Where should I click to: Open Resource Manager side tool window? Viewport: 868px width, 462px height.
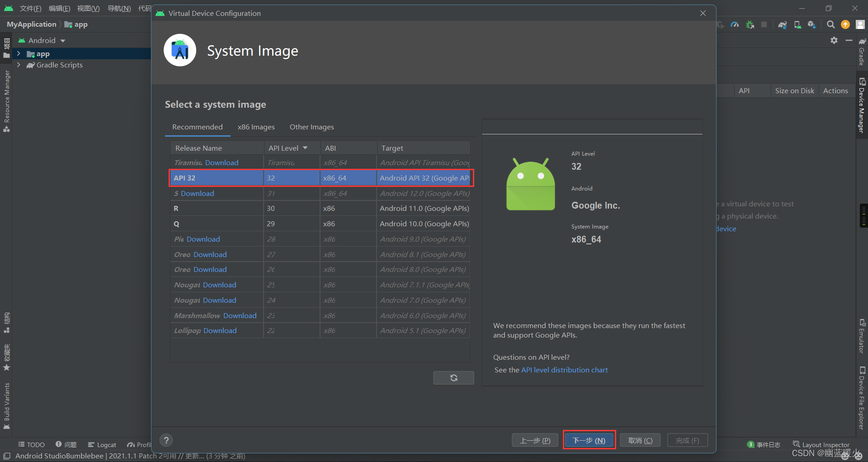click(x=6, y=100)
